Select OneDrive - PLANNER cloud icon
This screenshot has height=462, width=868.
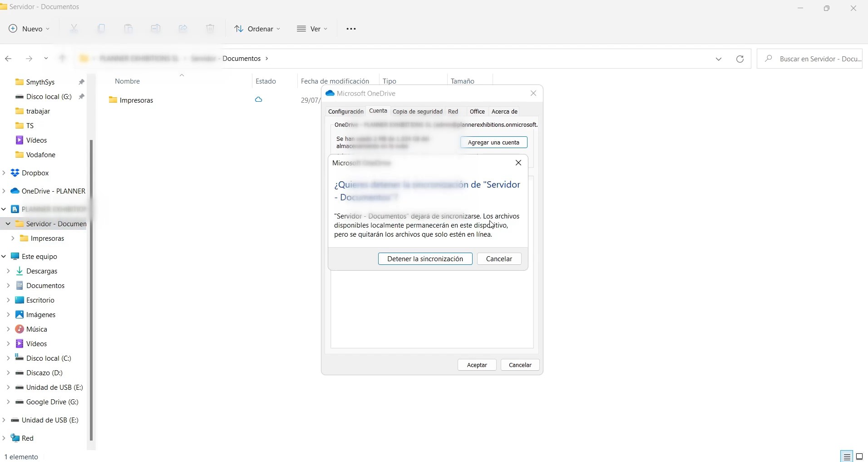(15, 191)
